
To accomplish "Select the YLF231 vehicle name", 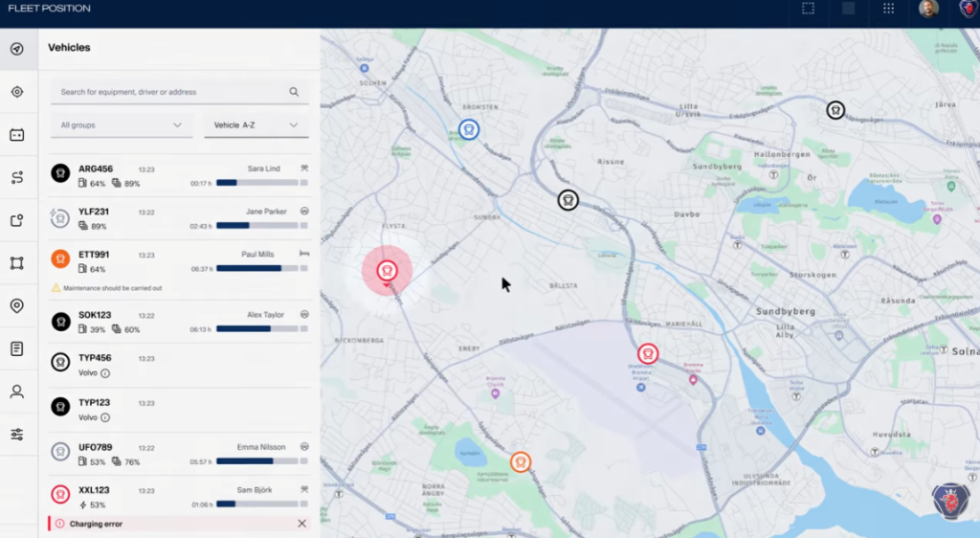I will coord(94,212).
